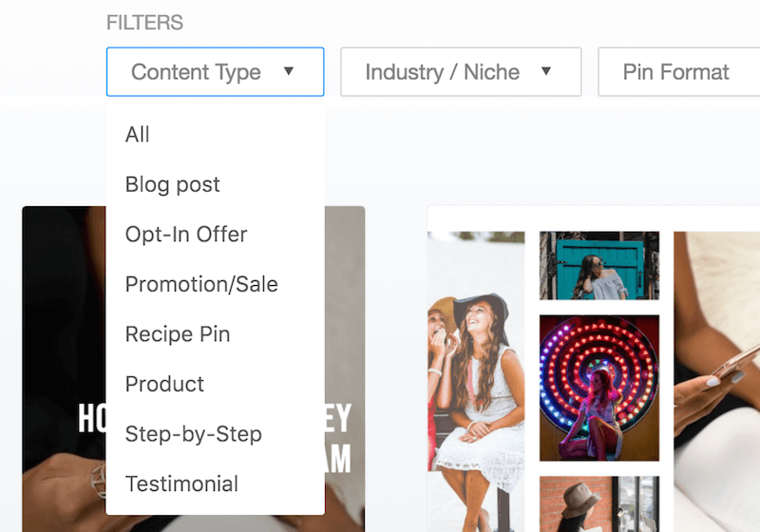The image size is (760, 532).
Task: Click the Industry / Niche dropdown arrow icon
Action: [545, 71]
